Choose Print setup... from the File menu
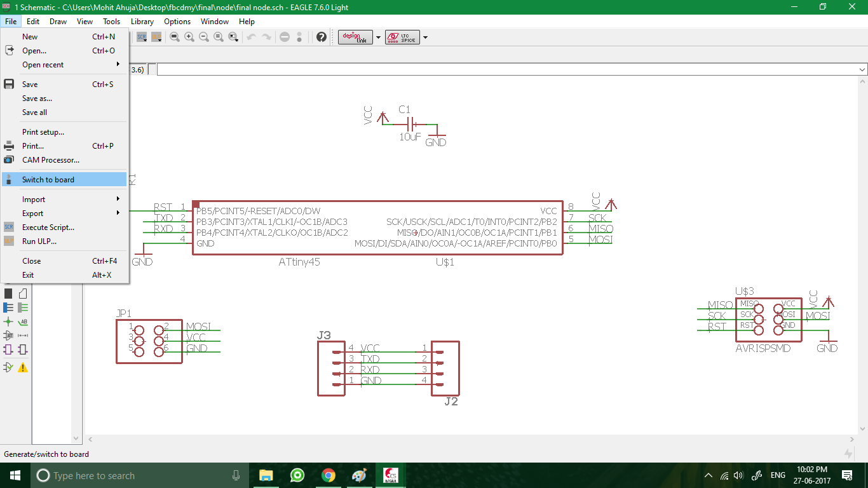868x488 pixels. tap(65, 132)
